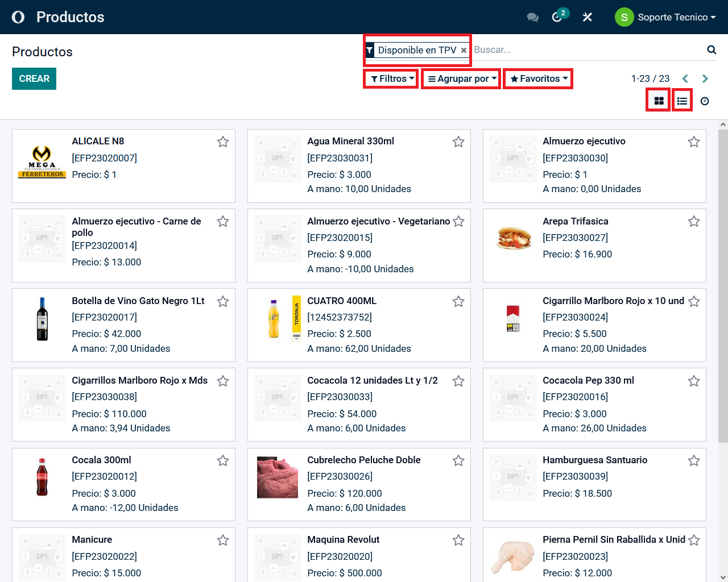This screenshot has width=728, height=582.
Task: Open the activities clock icon with badge
Action: (557, 17)
